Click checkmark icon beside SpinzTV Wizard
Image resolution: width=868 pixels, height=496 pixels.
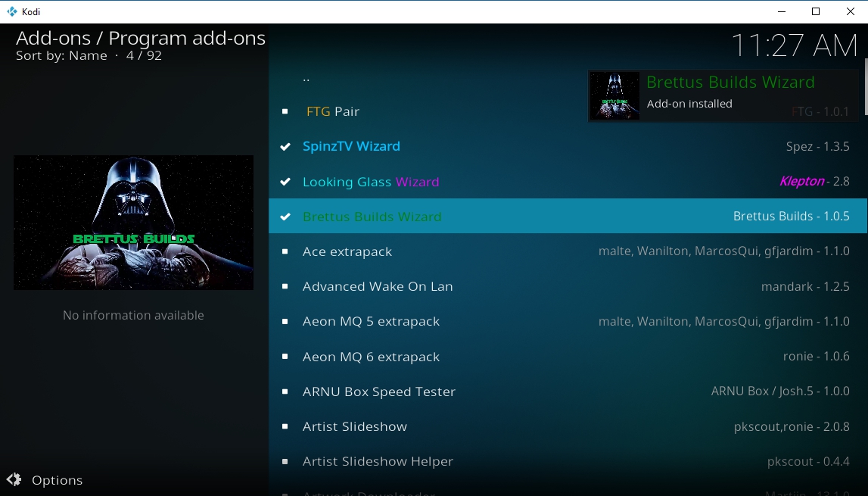pos(285,146)
